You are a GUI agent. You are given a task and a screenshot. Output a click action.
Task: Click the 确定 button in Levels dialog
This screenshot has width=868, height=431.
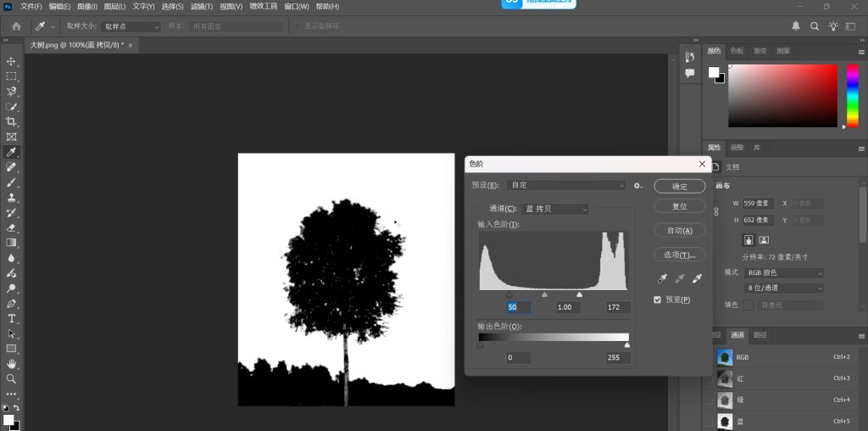(x=679, y=186)
